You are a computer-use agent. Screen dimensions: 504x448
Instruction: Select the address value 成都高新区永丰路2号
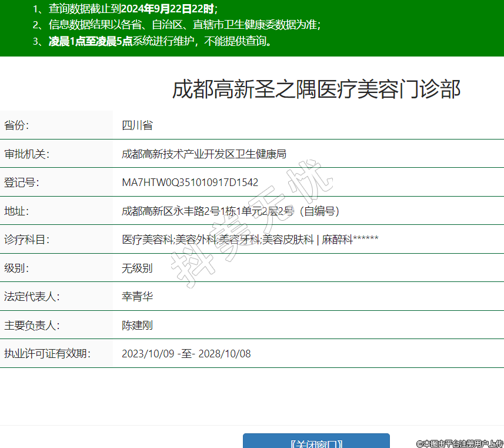231,211
